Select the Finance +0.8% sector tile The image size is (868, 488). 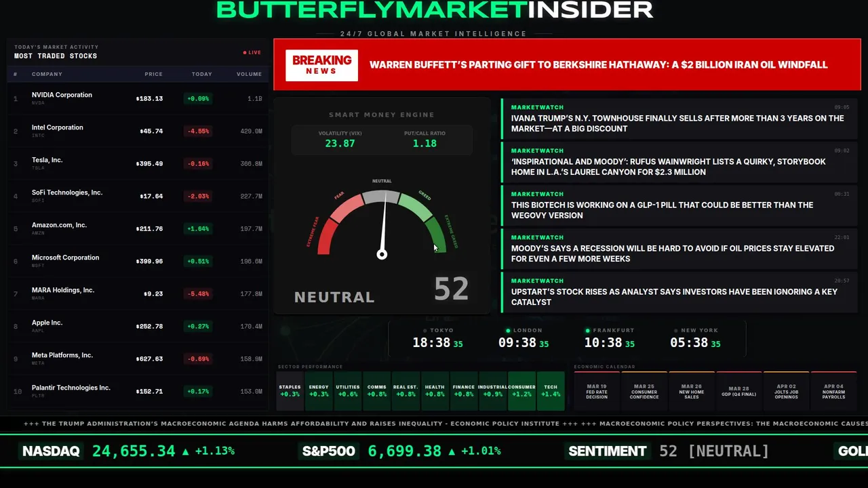464,391
